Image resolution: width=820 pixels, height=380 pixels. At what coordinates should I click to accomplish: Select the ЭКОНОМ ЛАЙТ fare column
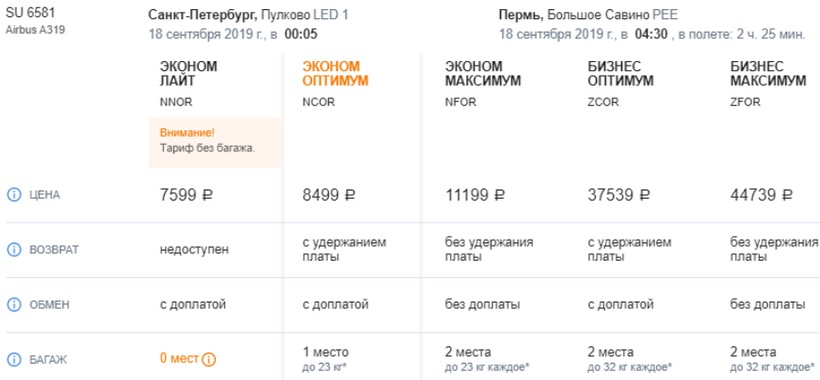click(188, 74)
